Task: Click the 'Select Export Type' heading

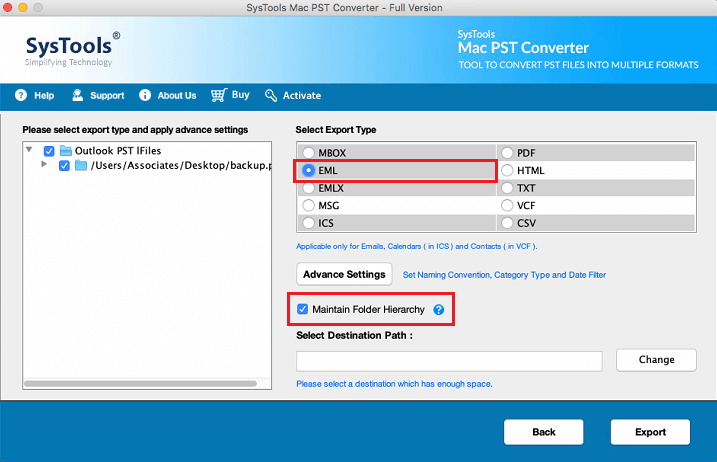Action: pyautogui.click(x=336, y=129)
